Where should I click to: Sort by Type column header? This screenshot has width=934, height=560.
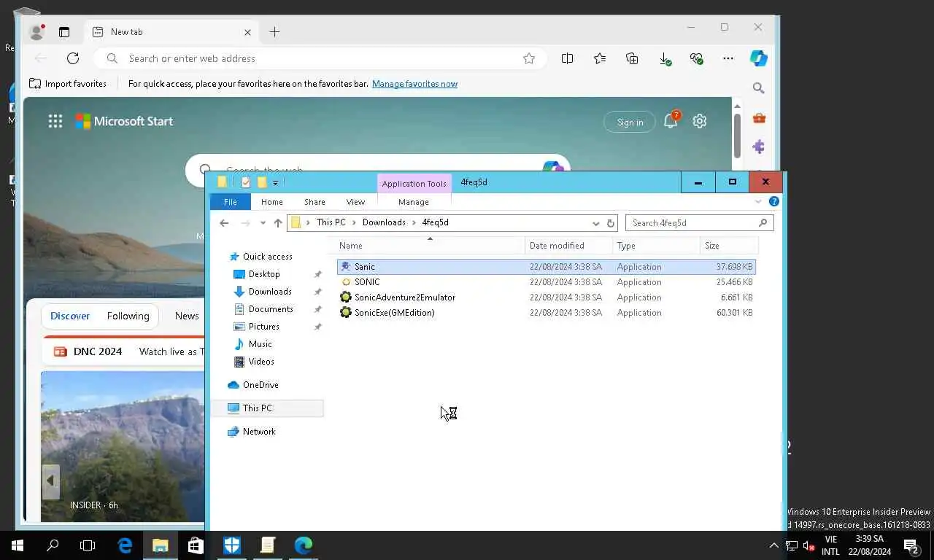(656, 246)
